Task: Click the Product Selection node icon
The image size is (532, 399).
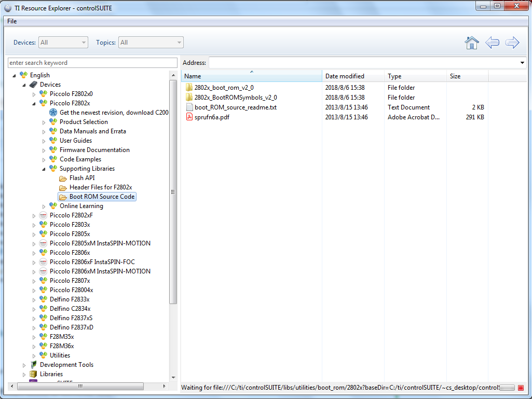Action: click(x=53, y=121)
